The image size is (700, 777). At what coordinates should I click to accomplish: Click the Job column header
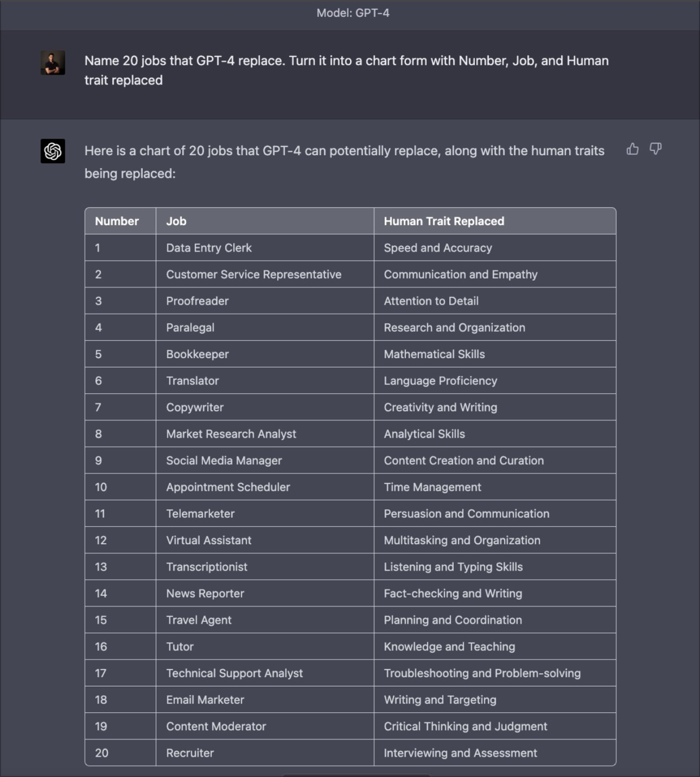[x=176, y=221]
